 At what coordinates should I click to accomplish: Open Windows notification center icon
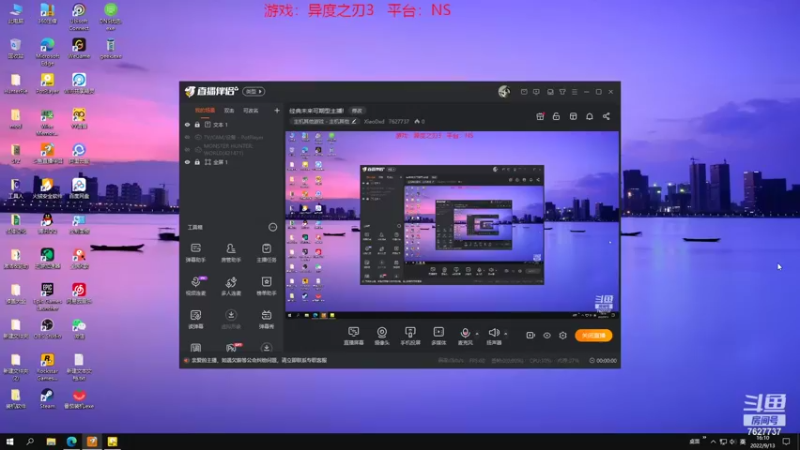point(786,441)
